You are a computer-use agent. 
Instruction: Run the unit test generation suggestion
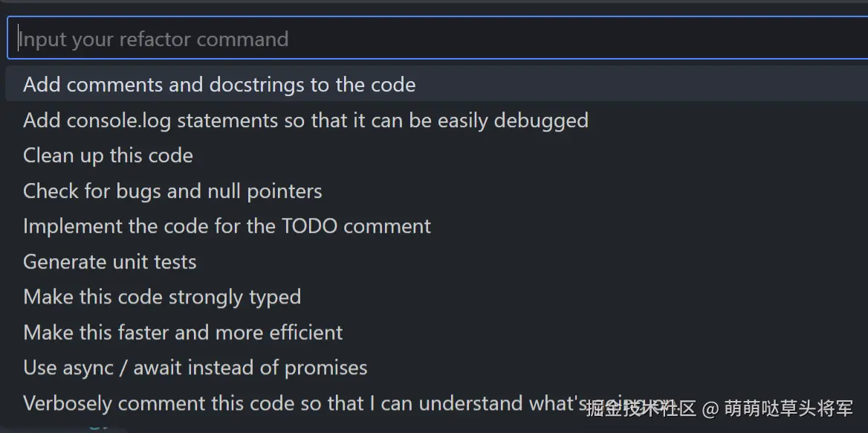110,261
